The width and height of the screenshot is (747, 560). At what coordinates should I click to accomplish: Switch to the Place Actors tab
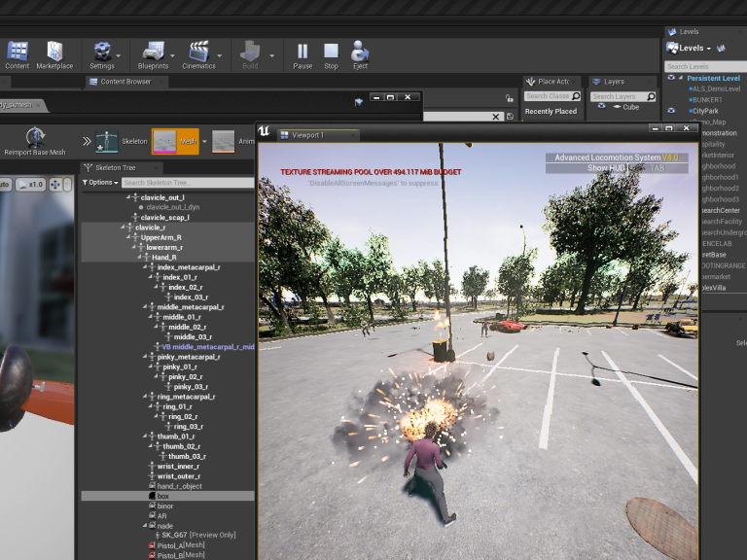point(552,82)
